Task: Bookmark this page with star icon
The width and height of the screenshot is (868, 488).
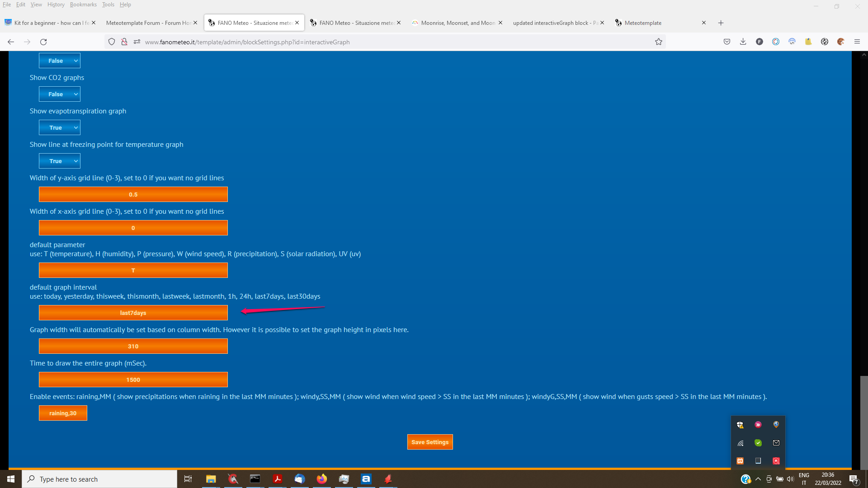Action: (659, 42)
